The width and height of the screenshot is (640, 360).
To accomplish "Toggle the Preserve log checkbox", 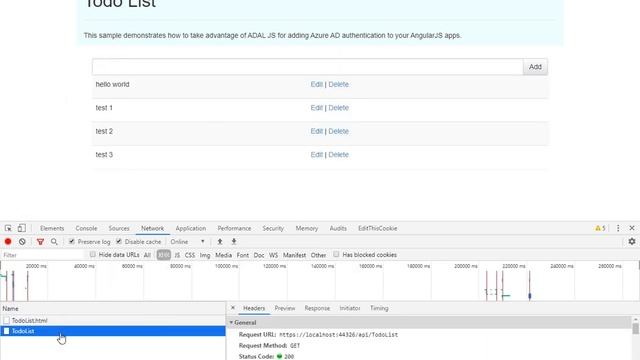I will pos(71,241).
